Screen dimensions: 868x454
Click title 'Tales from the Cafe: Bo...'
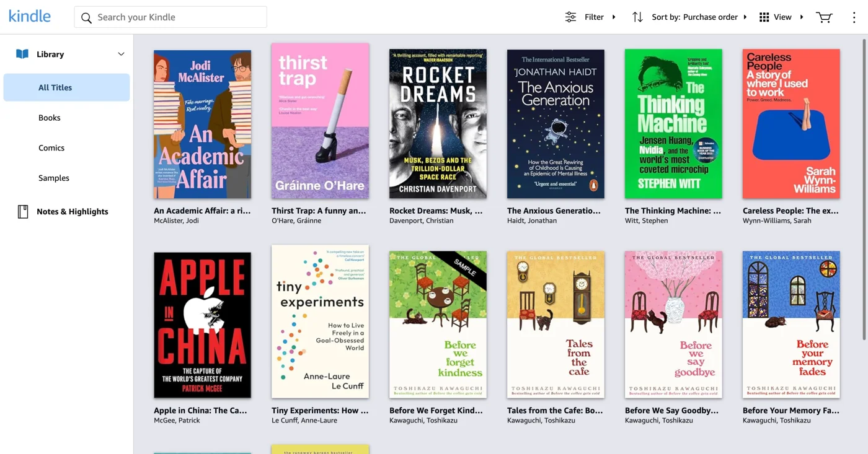[x=555, y=410]
